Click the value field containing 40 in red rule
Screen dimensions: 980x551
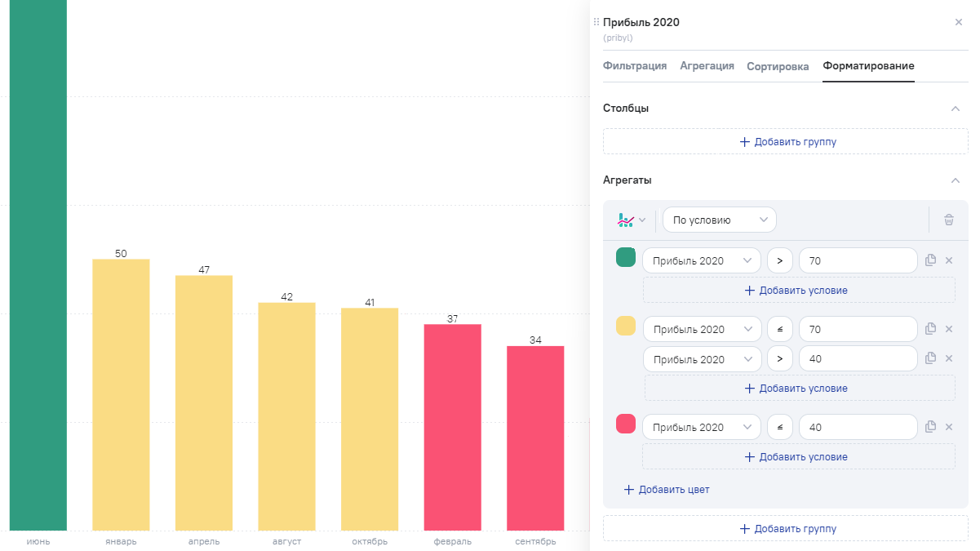point(858,427)
